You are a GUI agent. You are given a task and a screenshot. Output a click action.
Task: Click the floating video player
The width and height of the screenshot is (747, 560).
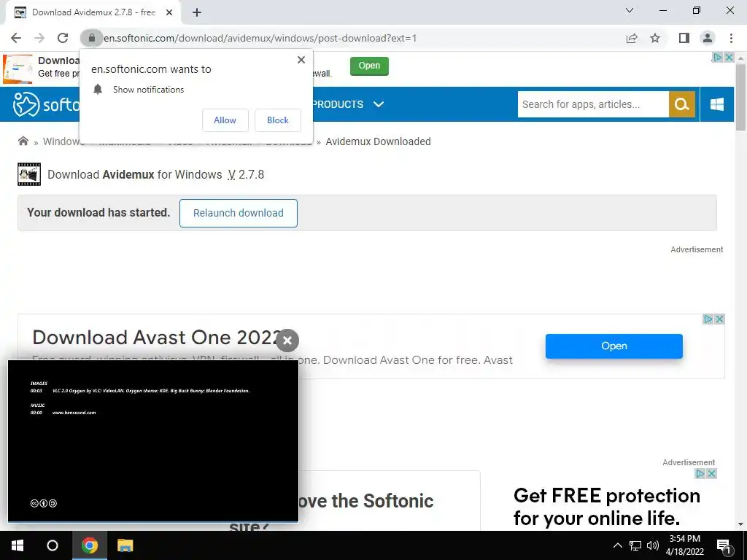(x=153, y=441)
